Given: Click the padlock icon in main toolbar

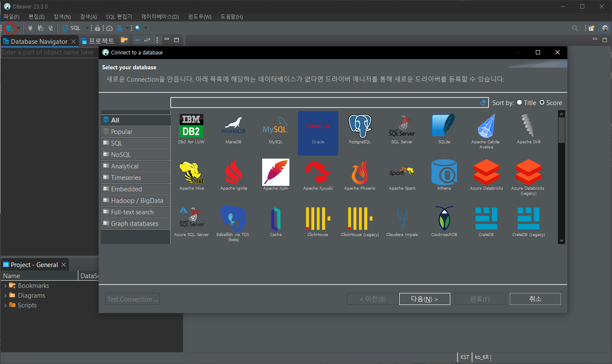Looking at the screenshot, I should (97, 28).
